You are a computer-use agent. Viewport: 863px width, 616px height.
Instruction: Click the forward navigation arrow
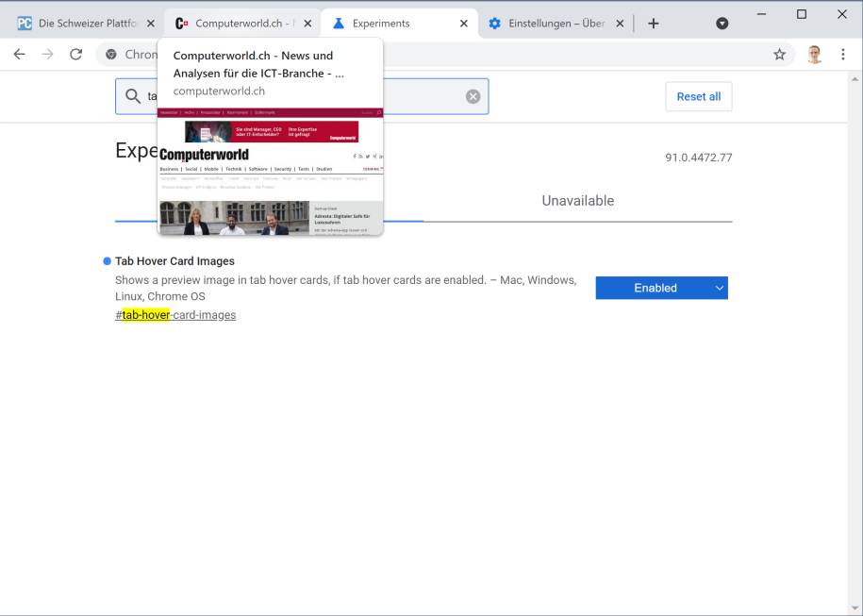pos(45,54)
